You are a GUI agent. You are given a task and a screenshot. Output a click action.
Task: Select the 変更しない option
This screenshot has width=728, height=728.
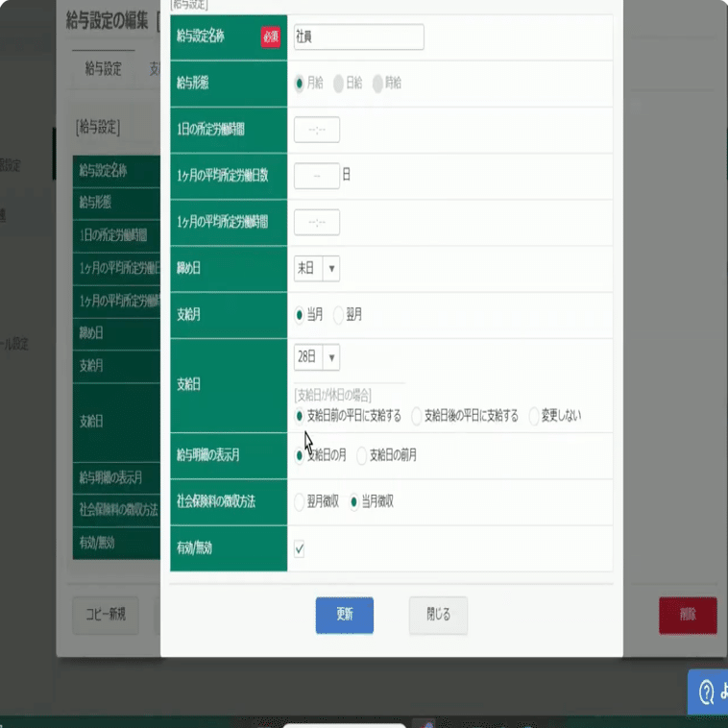pos(534,416)
